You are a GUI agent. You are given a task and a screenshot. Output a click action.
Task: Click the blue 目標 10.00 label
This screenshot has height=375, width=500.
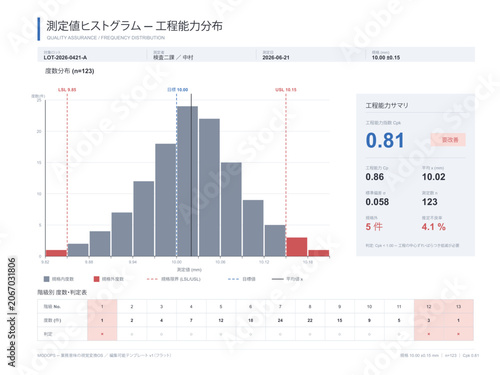[178, 90]
